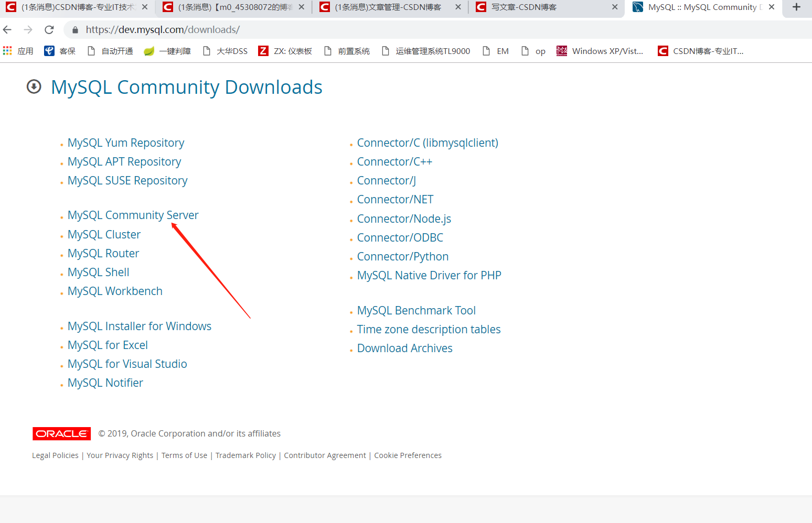Open Cookie Preferences footer link
Screen dimensions: 812x523
[408, 455]
